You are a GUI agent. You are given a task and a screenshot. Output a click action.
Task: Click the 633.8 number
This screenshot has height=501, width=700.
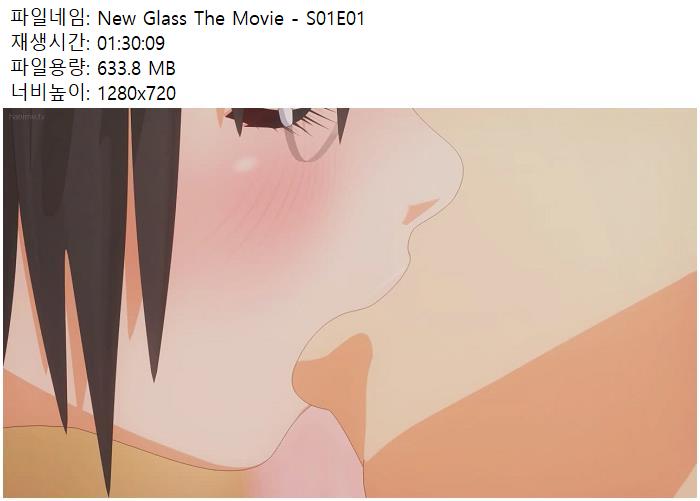[120, 68]
